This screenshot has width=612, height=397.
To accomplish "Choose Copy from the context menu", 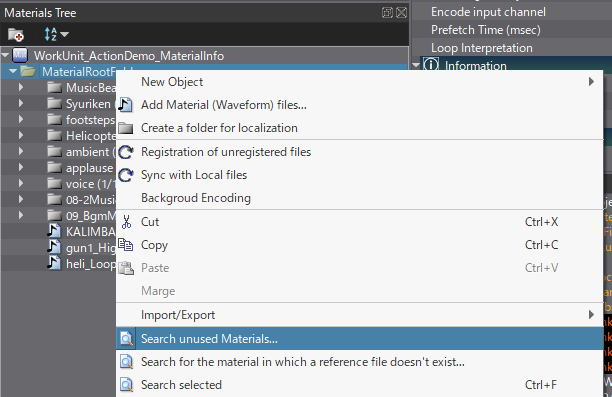I will pyautogui.click(x=359, y=245).
